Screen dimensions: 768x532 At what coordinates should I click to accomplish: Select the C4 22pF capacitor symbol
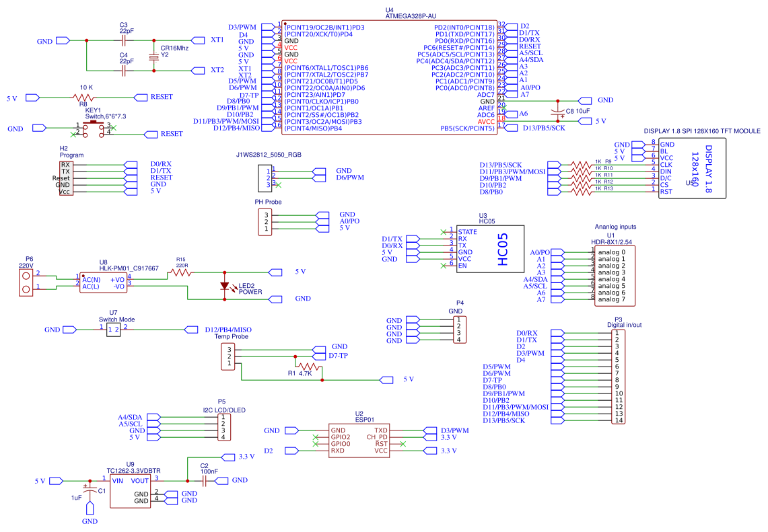123,71
